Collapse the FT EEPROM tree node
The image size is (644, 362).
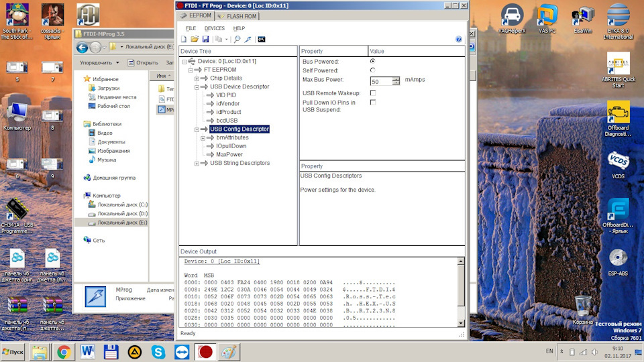point(191,70)
